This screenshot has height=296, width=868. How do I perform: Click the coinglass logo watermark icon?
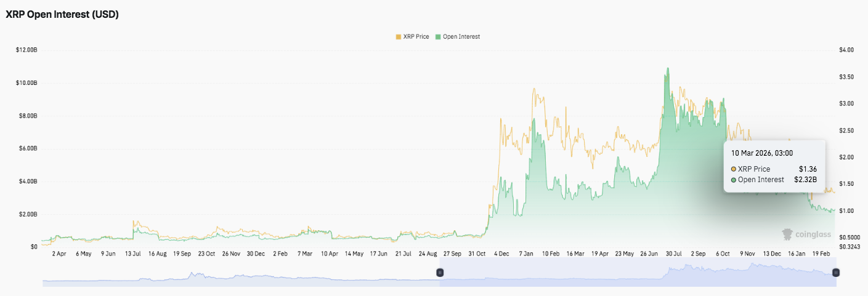click(x=787, y=234)
